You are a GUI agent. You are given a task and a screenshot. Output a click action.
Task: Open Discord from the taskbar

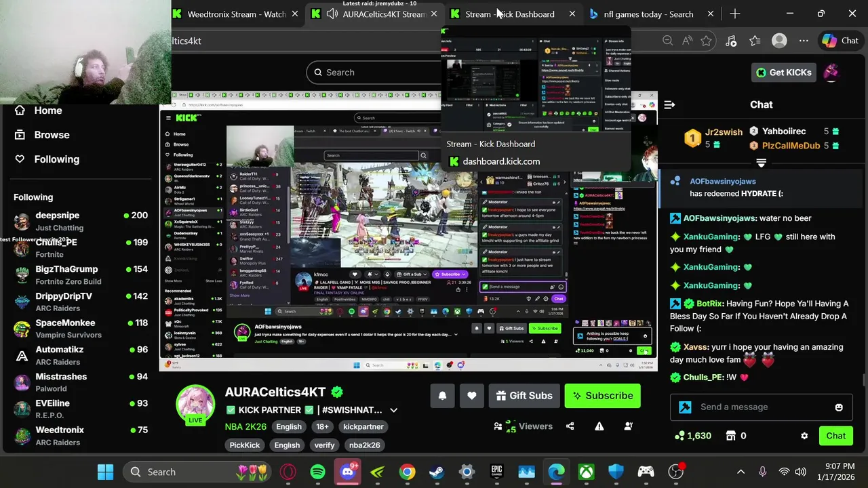(x=348, y=472)
